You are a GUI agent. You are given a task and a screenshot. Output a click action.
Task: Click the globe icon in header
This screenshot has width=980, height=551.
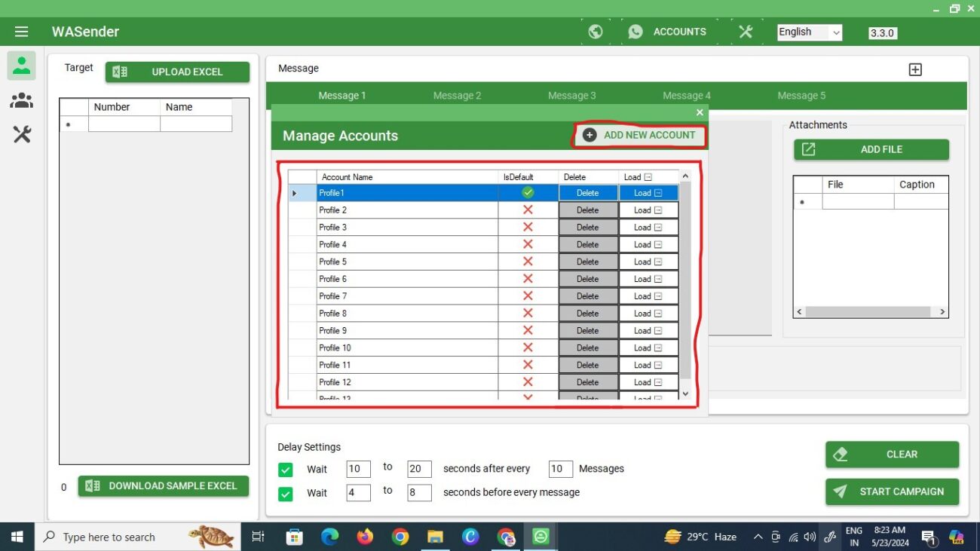(596, 32)
